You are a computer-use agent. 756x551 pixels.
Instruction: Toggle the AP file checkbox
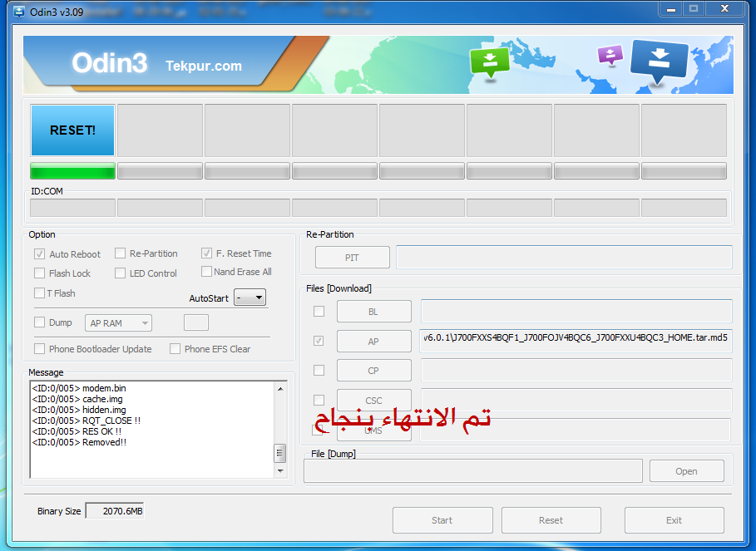[x=319, y=341]
